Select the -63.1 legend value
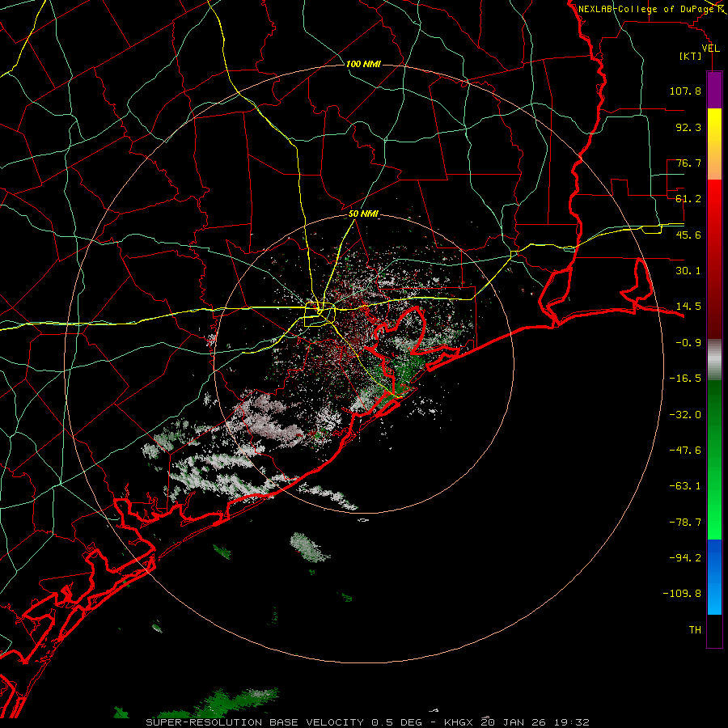728x728 pixels. point(685,486)
